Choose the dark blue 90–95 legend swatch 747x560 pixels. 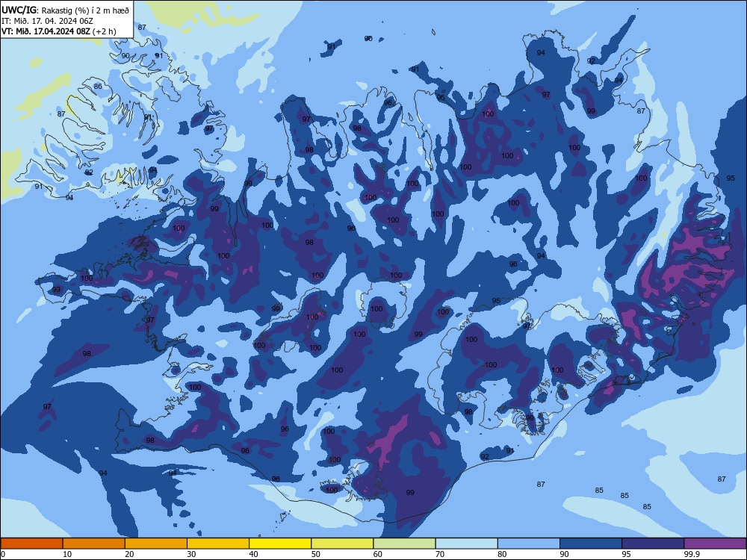[591, 544]
